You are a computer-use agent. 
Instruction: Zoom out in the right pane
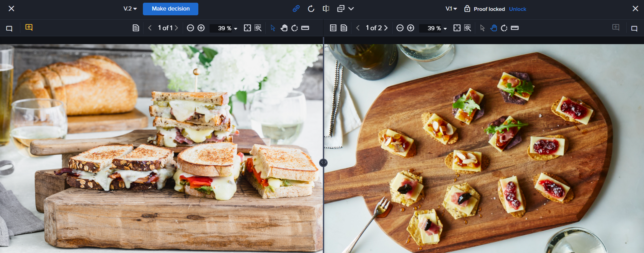tap(400, 28)
